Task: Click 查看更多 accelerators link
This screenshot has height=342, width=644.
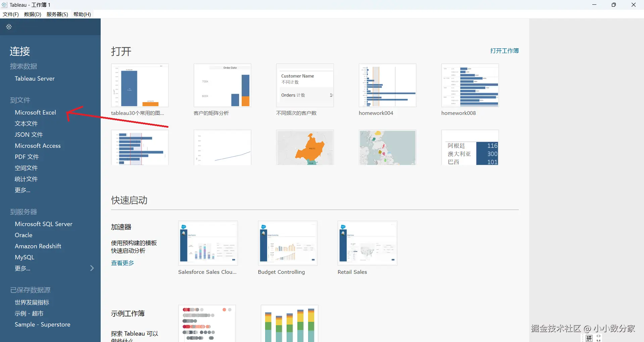Action: [x=122, y=263]
